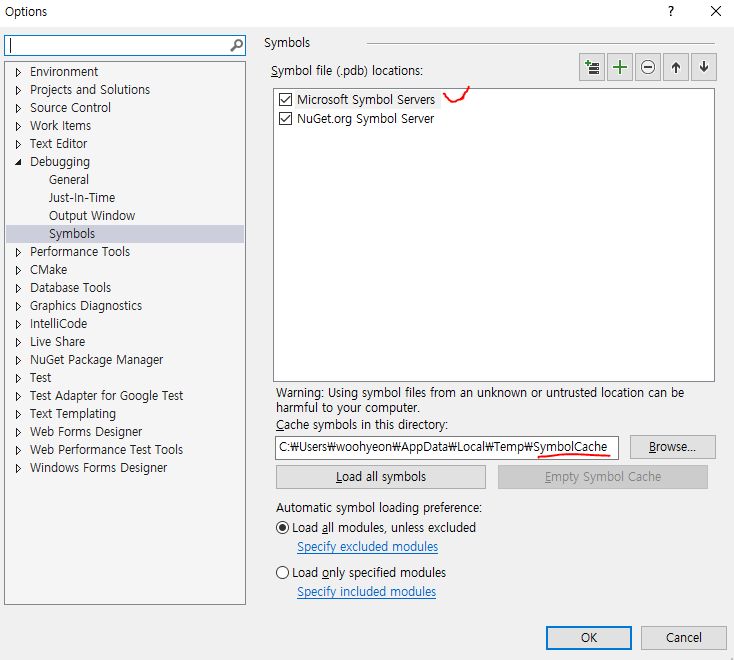Viewport: 734px width, 660px height.
Task: Open Just-In-Time debugging settings
Action: pyautogui.click(x=82, y=198)
